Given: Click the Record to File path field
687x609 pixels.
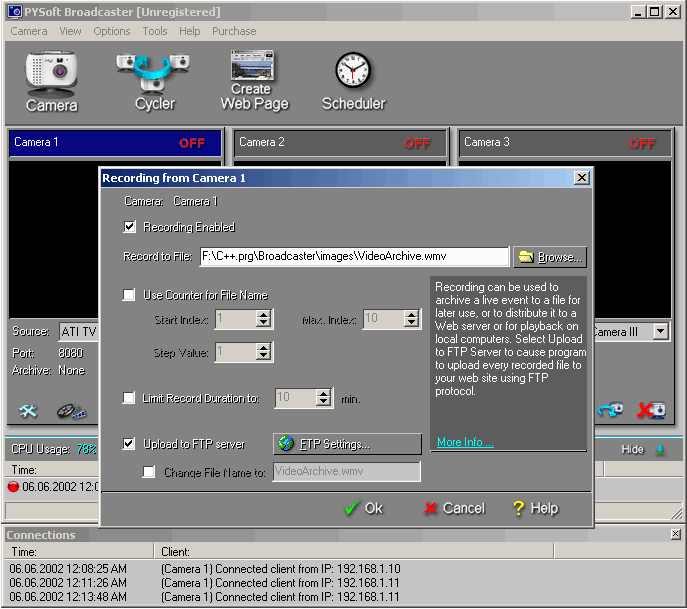Looking at the screenshot, I should point(354,257).
